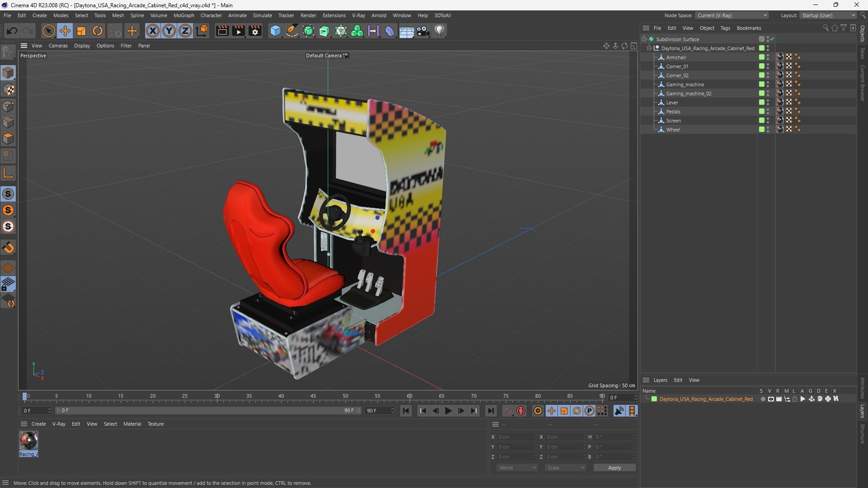
Task: Click the Object Manager search icon
Action: pyautogui.click(x=826, y=28)
